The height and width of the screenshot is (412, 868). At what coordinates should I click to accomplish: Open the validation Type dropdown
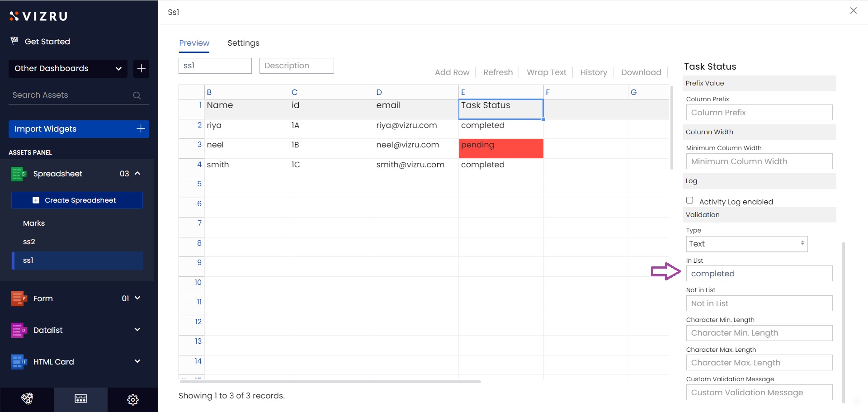pyautogui.click(x=746, y=244)
